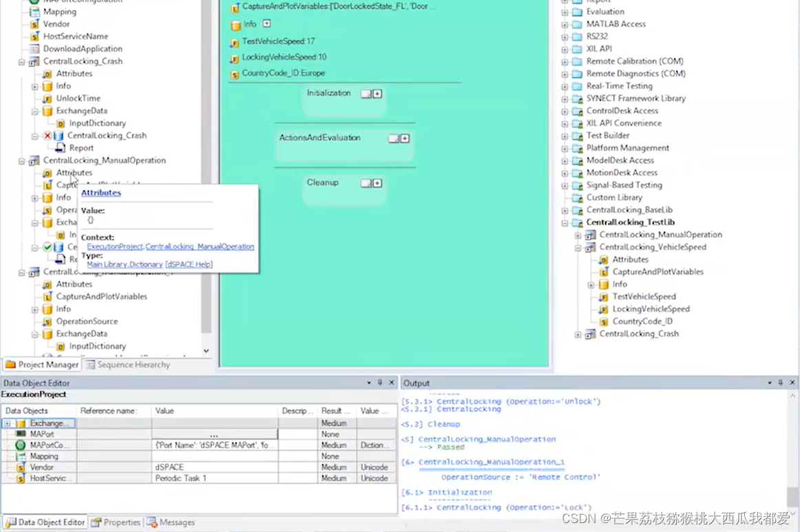The image size is (800, 532).
Task: Click the UnlockTime float variable icon
Action: 48,98
